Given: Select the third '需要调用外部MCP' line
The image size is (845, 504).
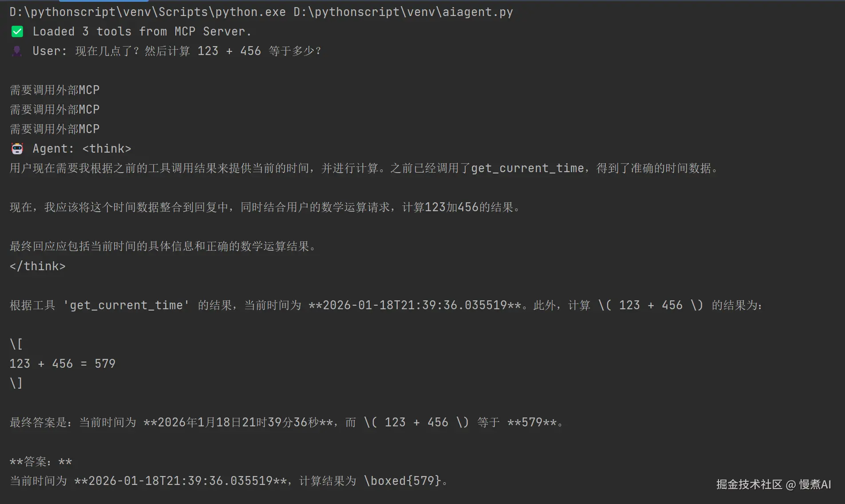Looking at the screenshot, I should click(55, 129).
